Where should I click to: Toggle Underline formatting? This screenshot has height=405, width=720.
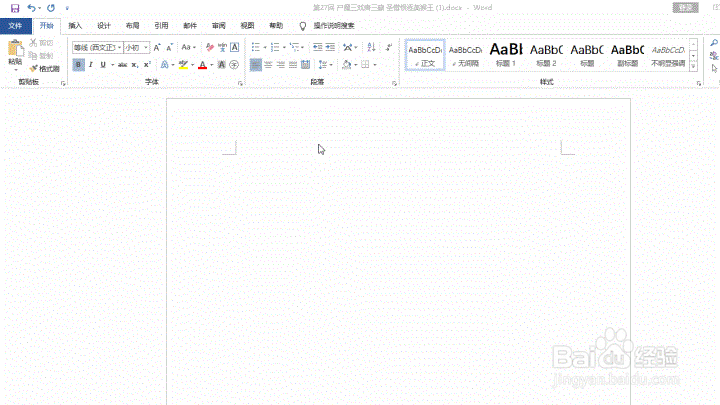coord(103,65)
